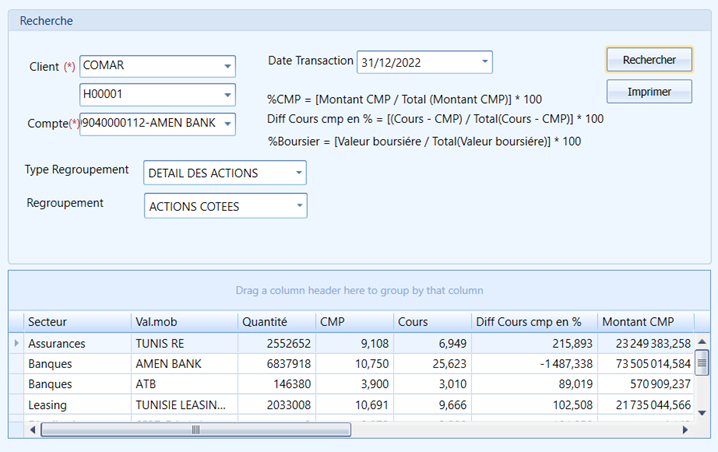
Task: Open the Date Transaction calendar dropdown
Action: (484, 62)
